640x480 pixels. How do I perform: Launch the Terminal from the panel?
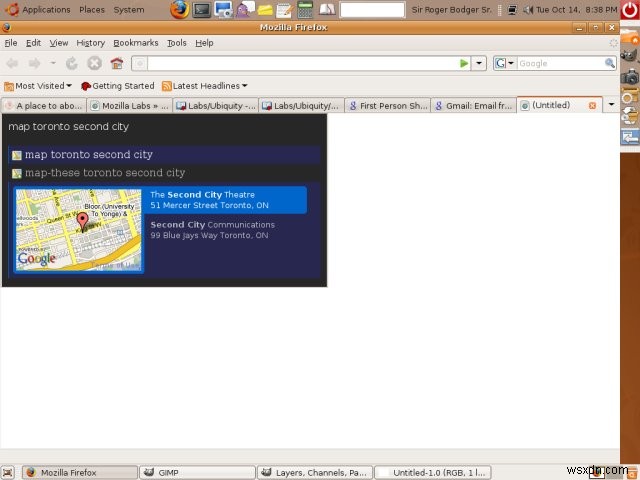[202, 10]
